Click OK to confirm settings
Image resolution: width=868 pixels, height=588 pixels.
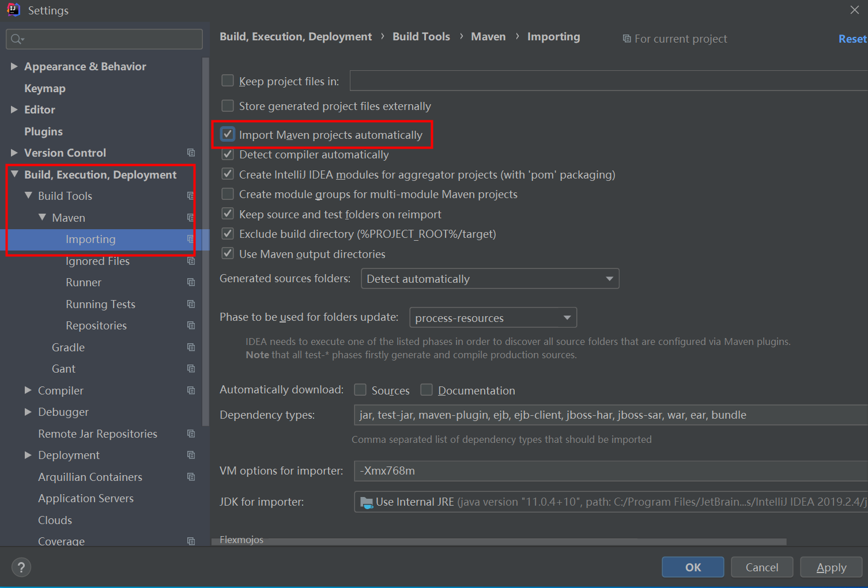pyautogui.click(x=693, y=567)
